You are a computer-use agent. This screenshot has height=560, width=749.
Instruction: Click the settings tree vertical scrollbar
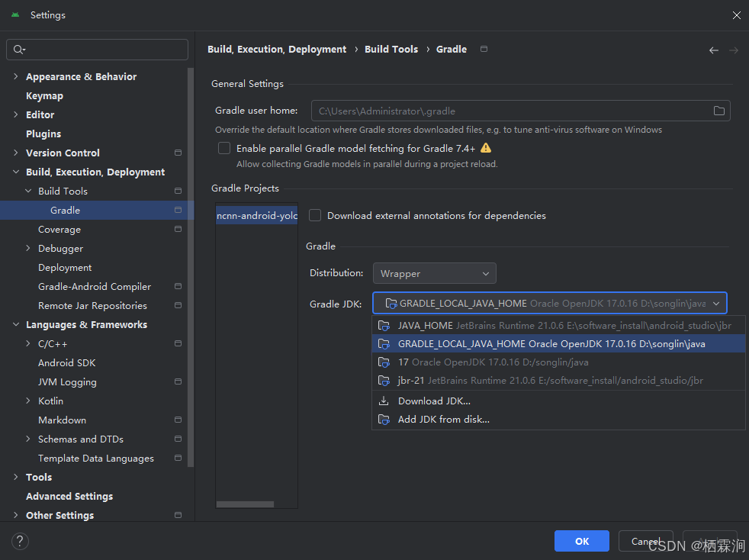pyautogui.click(x=191, y=266)
